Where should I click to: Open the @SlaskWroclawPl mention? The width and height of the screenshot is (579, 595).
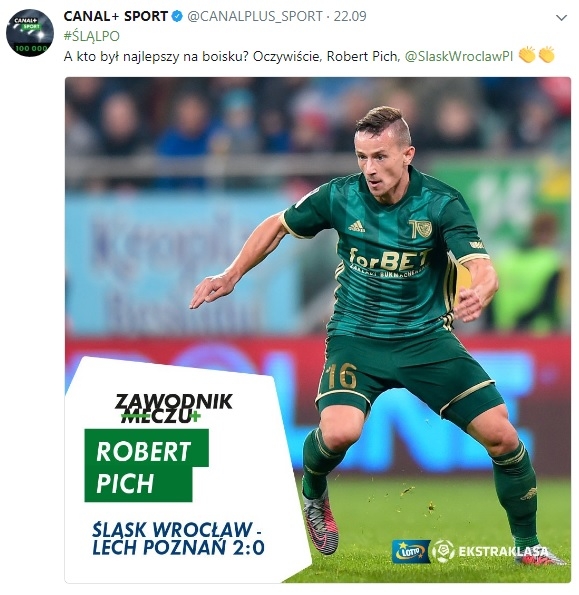pyautogui.click(x=458, y=56)
